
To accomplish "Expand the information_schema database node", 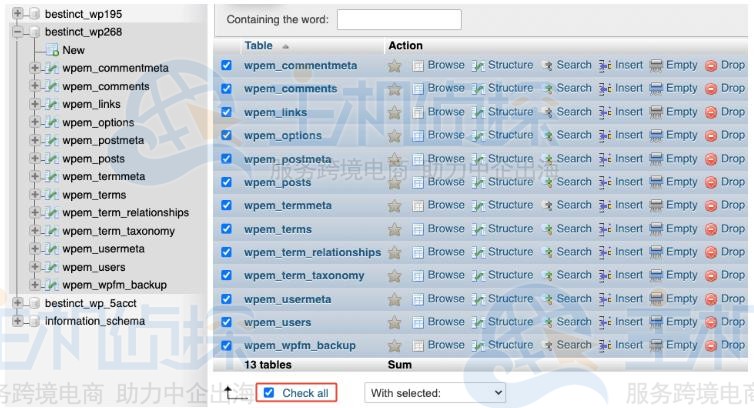I will point(17,321).
